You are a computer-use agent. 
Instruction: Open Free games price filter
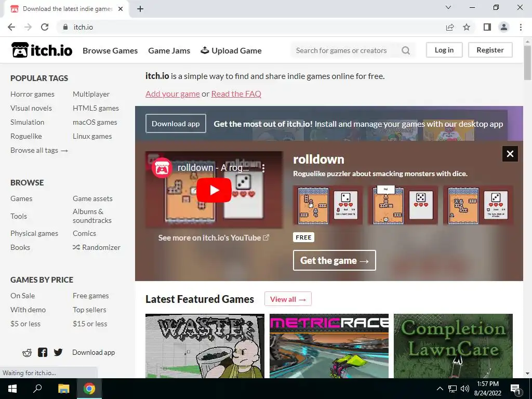pos(90,296)
